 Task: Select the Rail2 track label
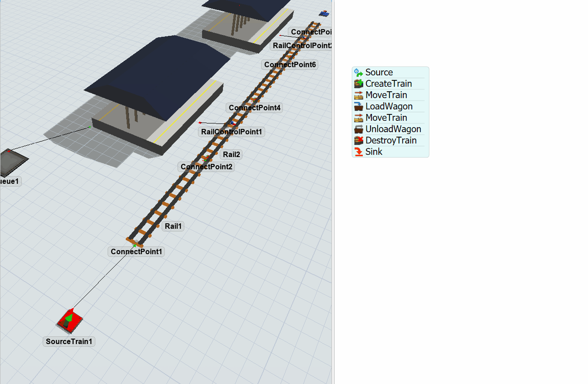click(x=232, y=155)
